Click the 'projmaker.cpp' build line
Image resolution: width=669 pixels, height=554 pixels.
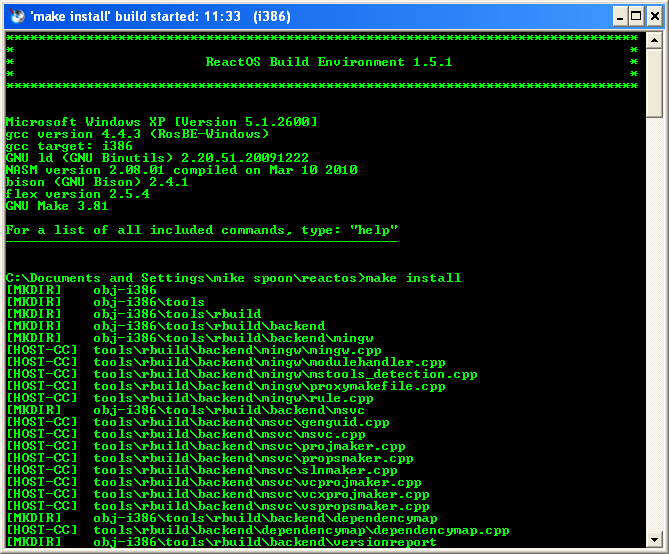[206, 446]
